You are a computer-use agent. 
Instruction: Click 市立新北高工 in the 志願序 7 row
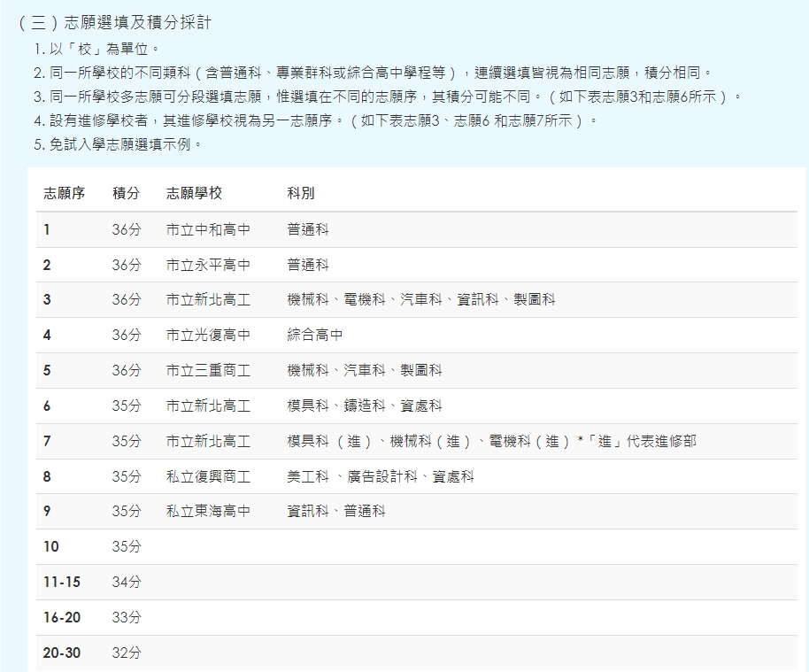(x=208, y=441)
